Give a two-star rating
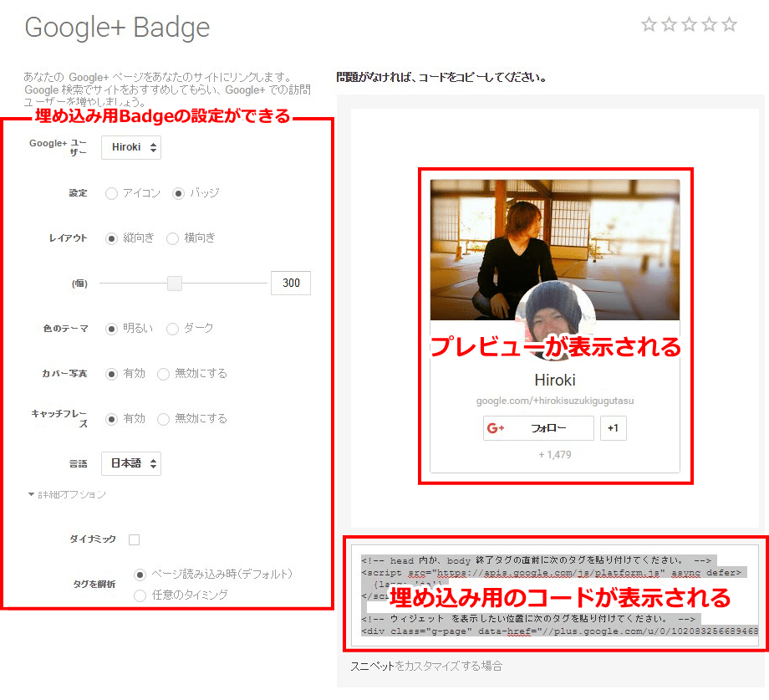This screenshot has height=700, width=769. [x=669, y=24]
